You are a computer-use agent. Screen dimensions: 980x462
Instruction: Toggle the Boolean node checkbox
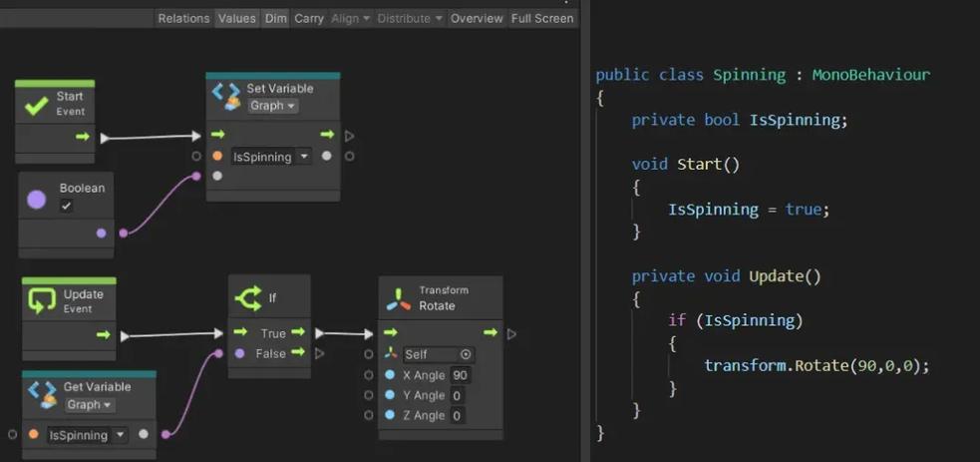pos(66,205)
